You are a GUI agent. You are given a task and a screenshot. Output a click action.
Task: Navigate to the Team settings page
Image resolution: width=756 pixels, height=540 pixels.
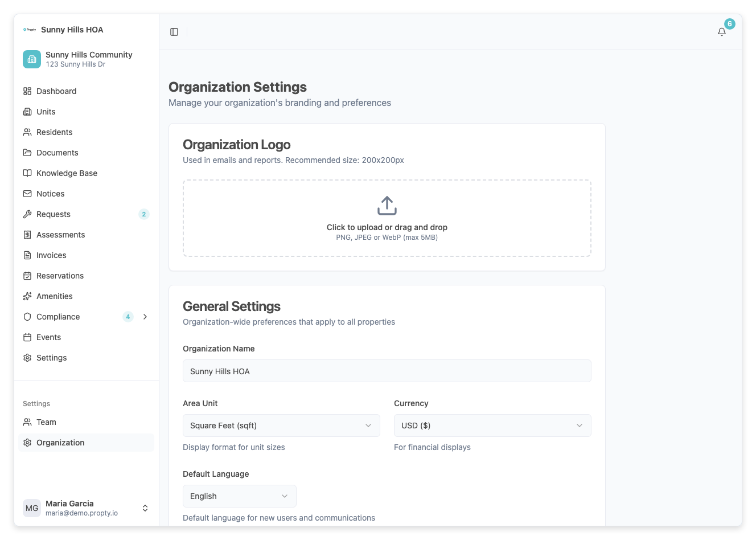pos(47,422)
